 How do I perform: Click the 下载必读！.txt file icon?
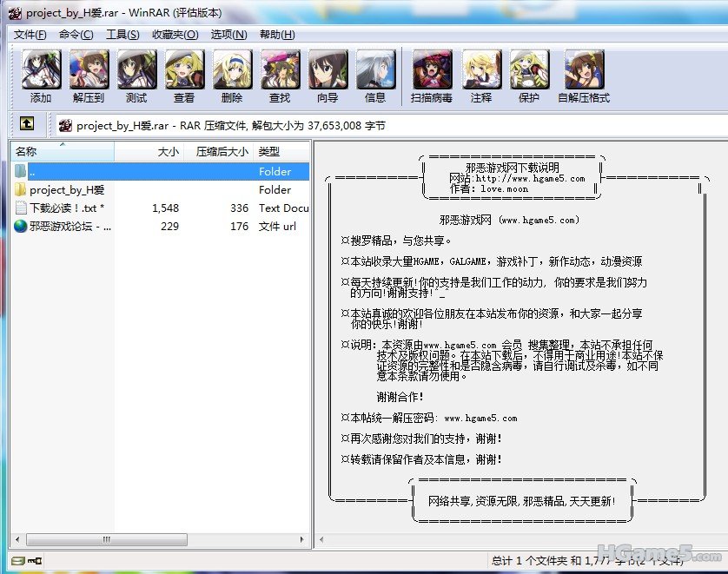pyautogui.click(x=21, y=208)
